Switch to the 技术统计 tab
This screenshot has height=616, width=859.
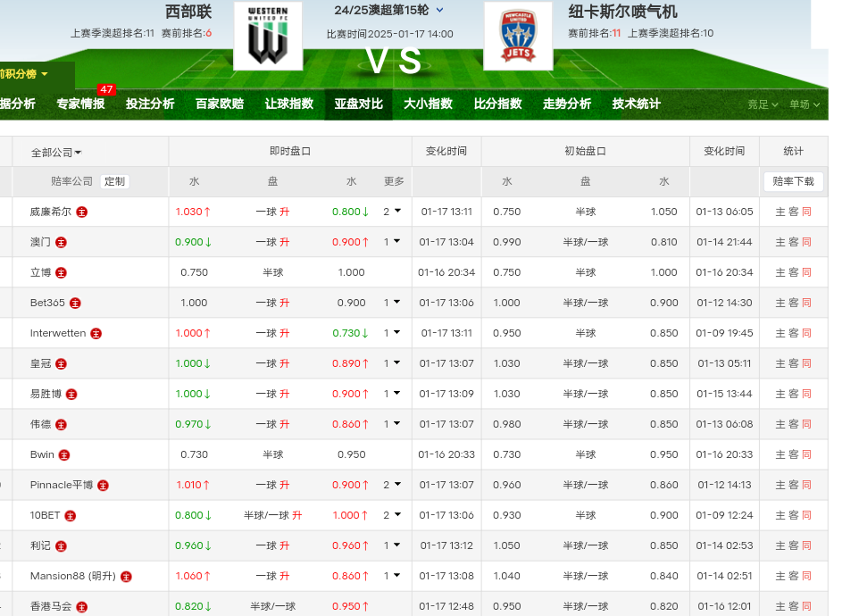pos(637,104)
